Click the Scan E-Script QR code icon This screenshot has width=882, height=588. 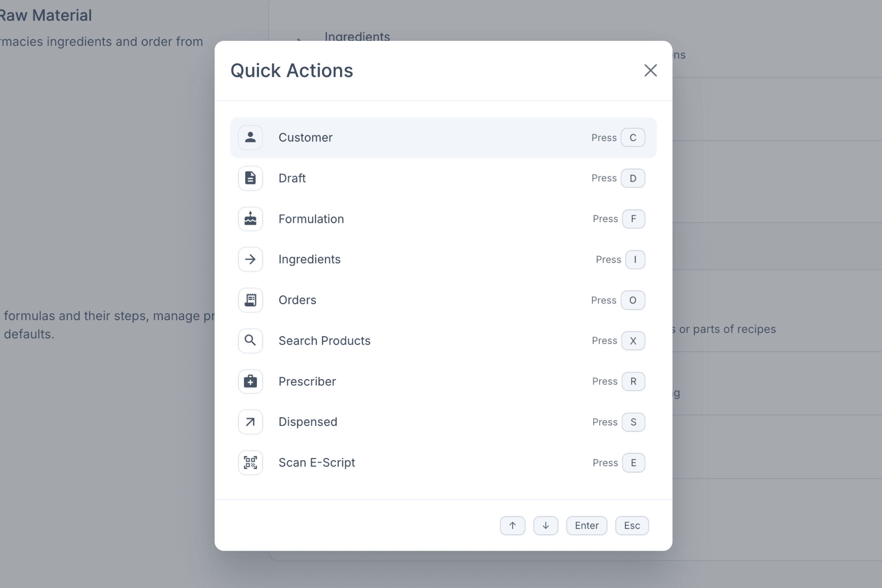251,463
